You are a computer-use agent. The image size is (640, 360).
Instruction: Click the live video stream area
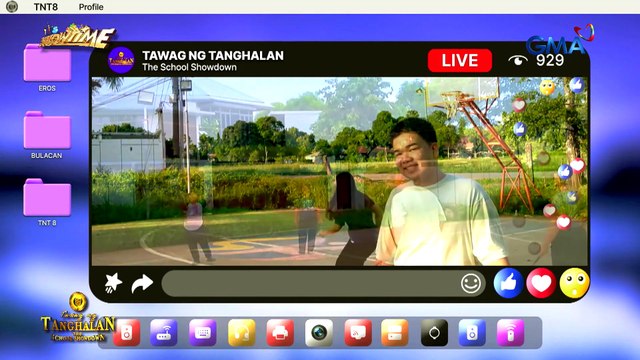(340, 171)
